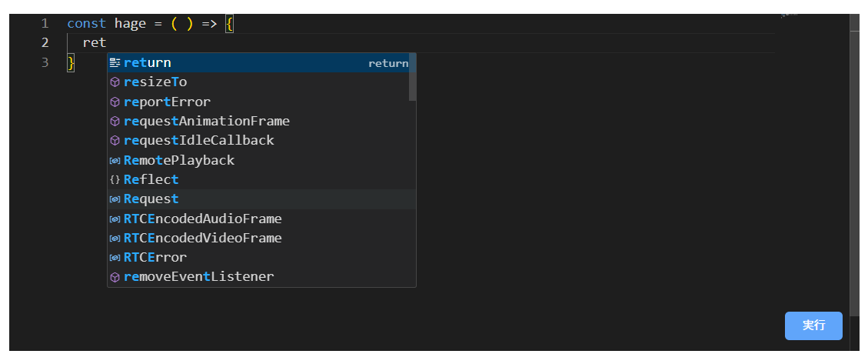Click the 'hage' variable name

click(x=130, y=23)
